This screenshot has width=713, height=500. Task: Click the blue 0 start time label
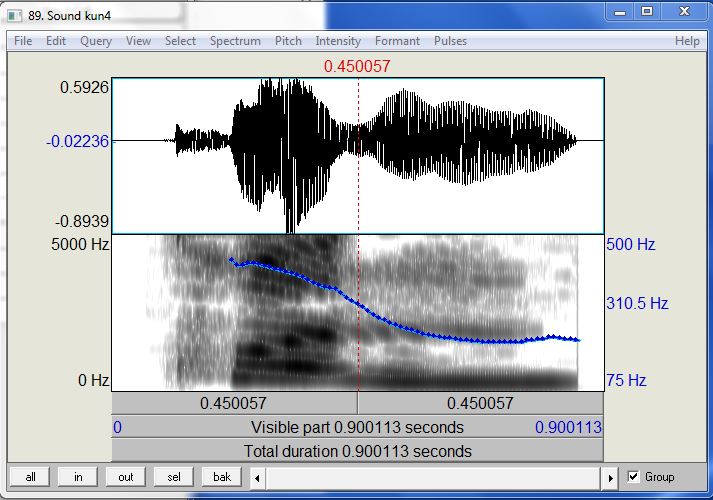(117, 427)
